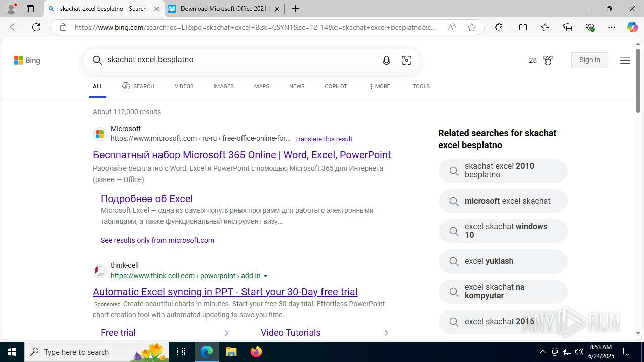Close the skachat excel besplatno tab

tap(156, 9)
